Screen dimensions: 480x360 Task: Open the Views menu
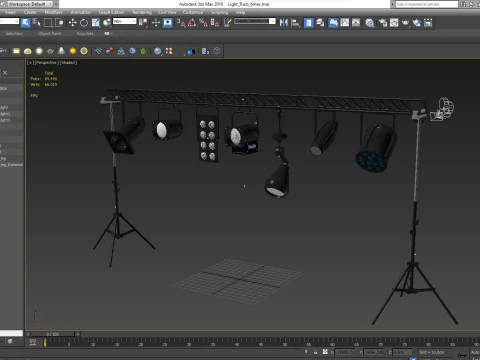tap(10, 12)
